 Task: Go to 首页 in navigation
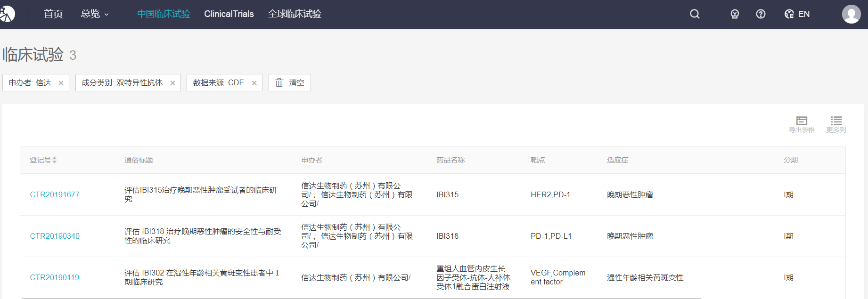(53, 14)
